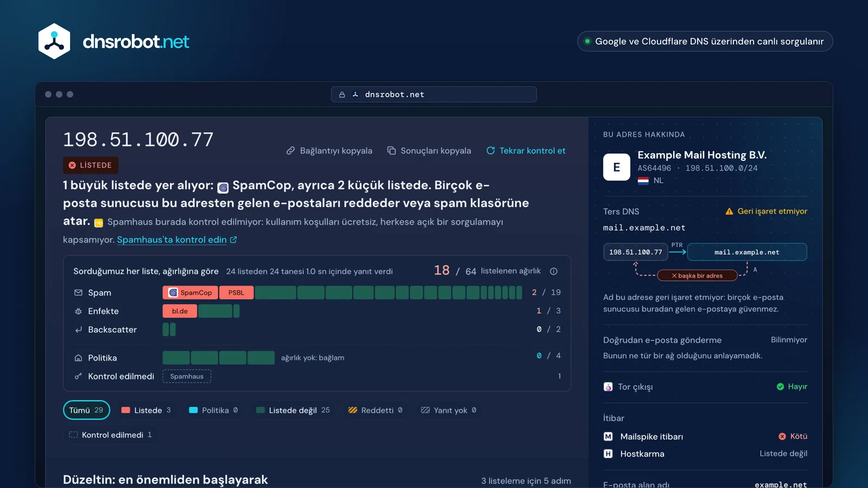Screen dimensions: 868x488
Task: Click the bug icon in the Enfekte row
Action: 78,311
